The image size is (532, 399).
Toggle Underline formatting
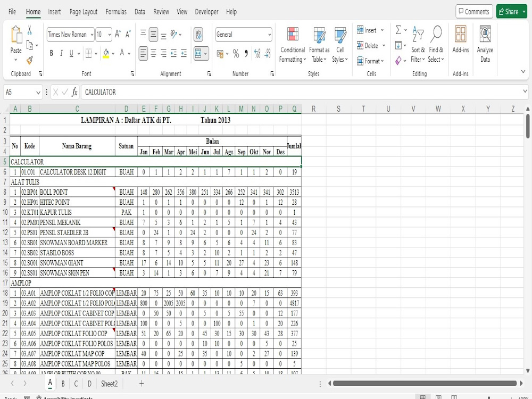(71, 53)
